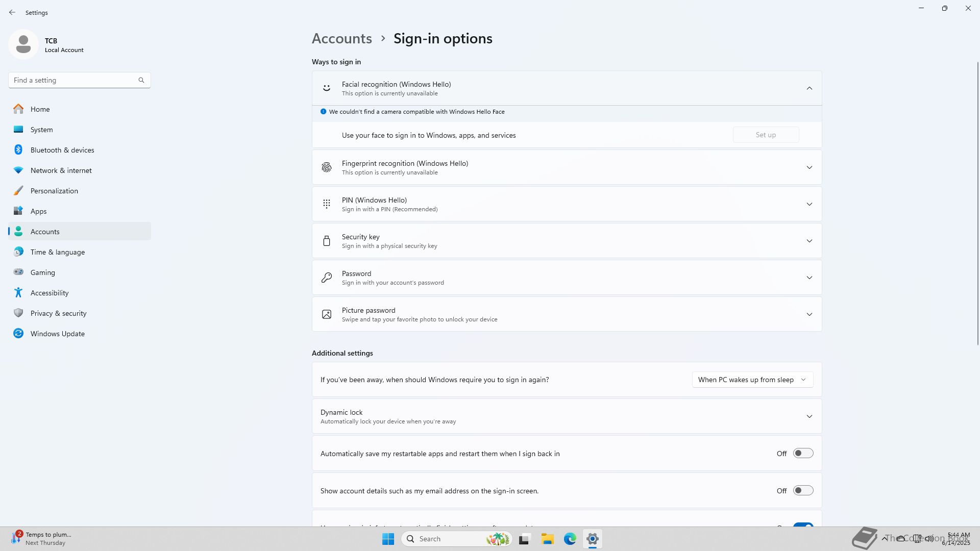Click the search magnifier in Find a setting
The image size is (980, 551).
(x=141, y=80)
